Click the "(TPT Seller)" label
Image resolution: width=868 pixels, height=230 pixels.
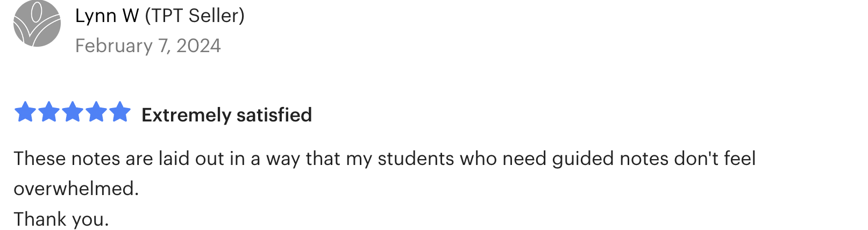click(195, 16)
